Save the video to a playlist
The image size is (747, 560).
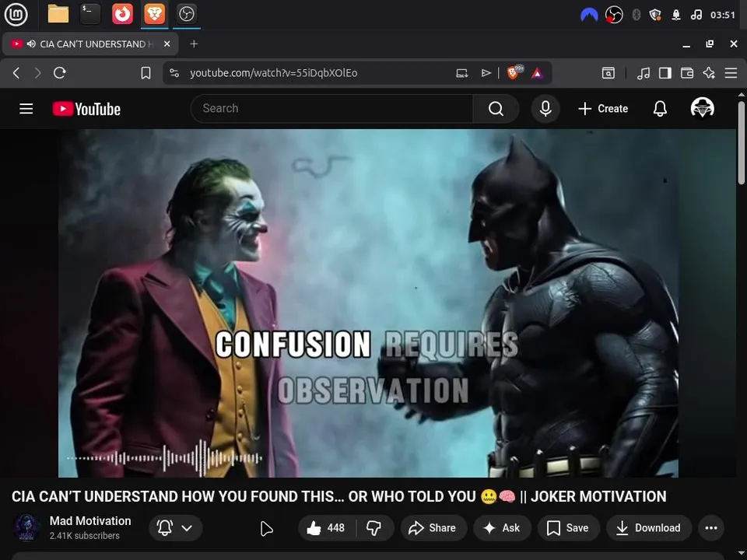[568, 527]
